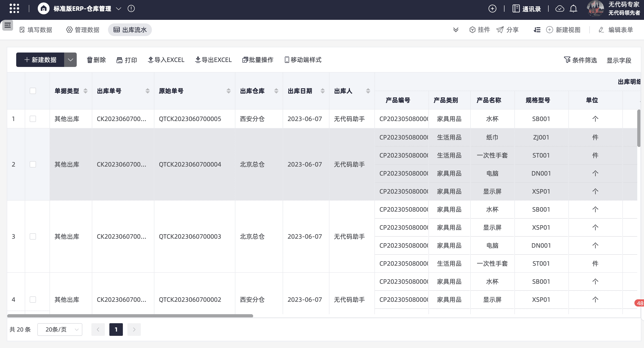Click the plus circle icon in the top bar
The height and width of the screenshot is (348, 644).
[x=492, y=9]
